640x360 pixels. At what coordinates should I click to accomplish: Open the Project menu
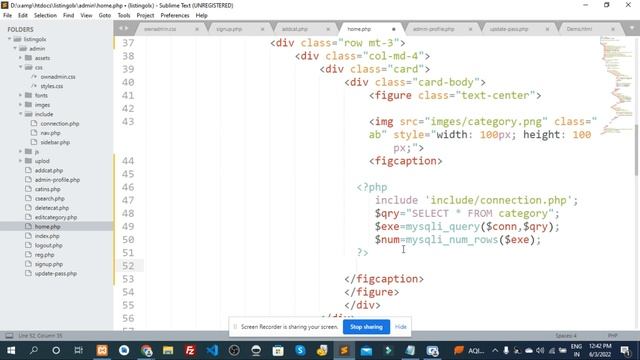tap(145, 15)
